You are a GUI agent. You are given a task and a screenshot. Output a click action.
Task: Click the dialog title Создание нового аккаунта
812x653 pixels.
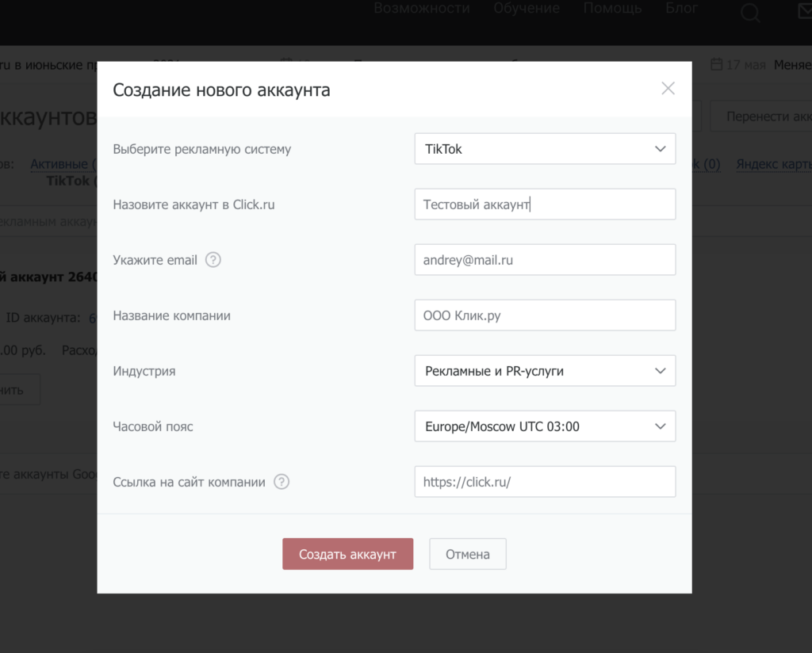222,90
